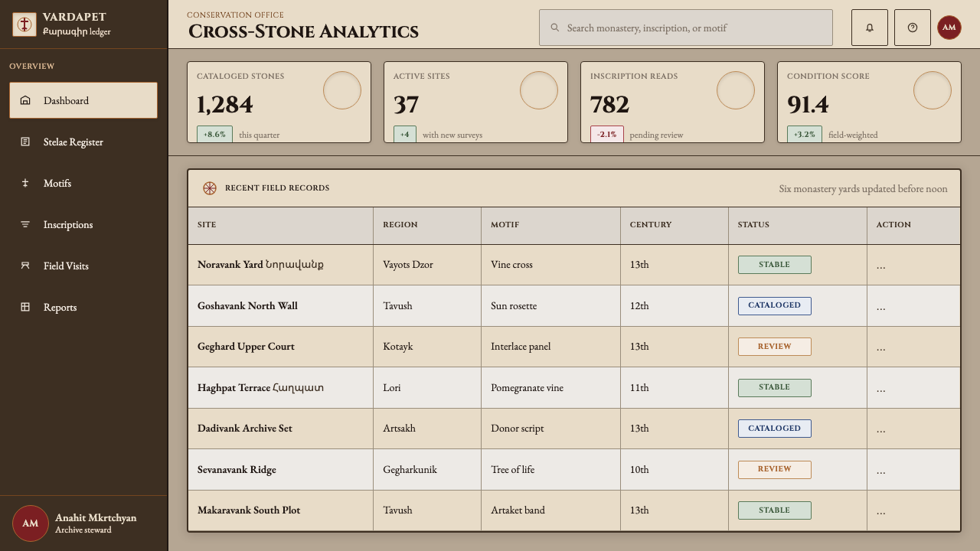Open Inscriptions in sidebar
This screenshot has height=551, width=980.
coord(83,224)
